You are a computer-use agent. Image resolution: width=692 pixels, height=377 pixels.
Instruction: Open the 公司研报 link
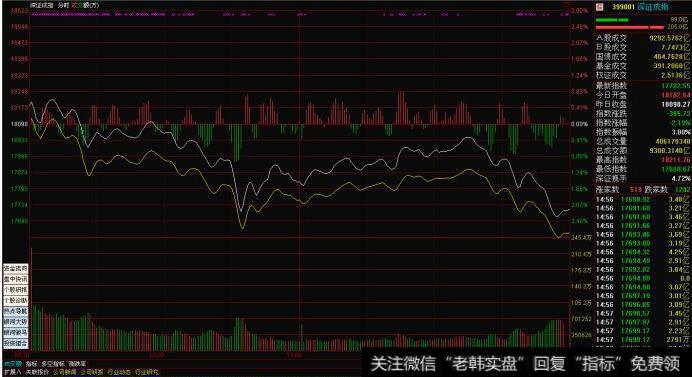click(x=92, y=372)
